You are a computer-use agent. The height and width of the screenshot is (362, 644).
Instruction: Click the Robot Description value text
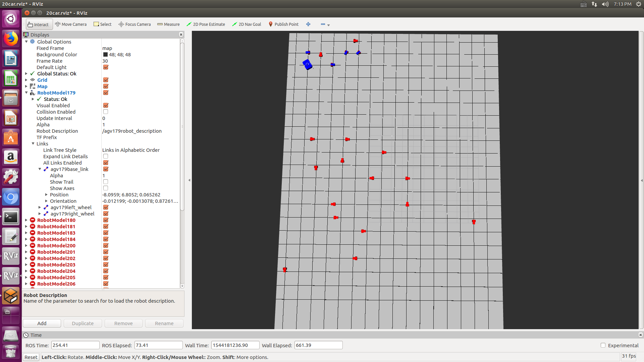[132, 131]
